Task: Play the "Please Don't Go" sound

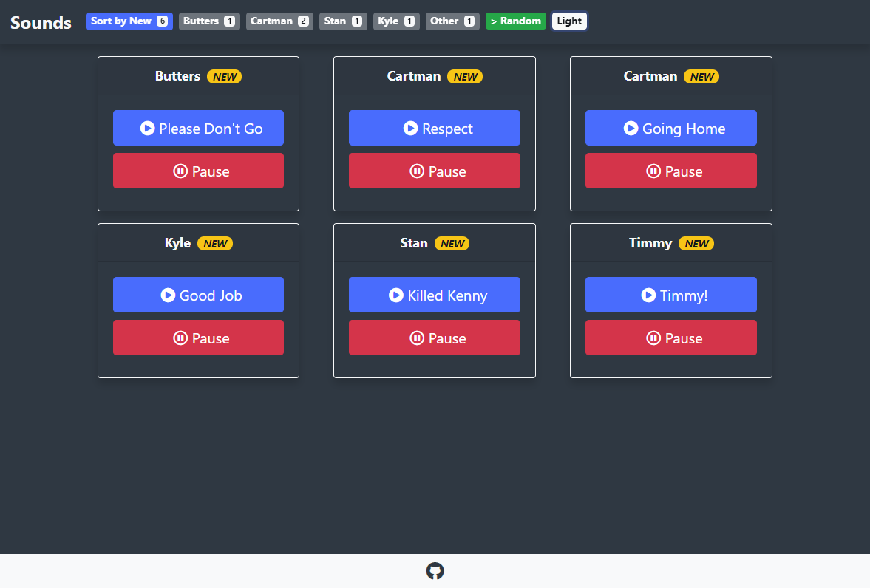Action: tap(198, 128)
